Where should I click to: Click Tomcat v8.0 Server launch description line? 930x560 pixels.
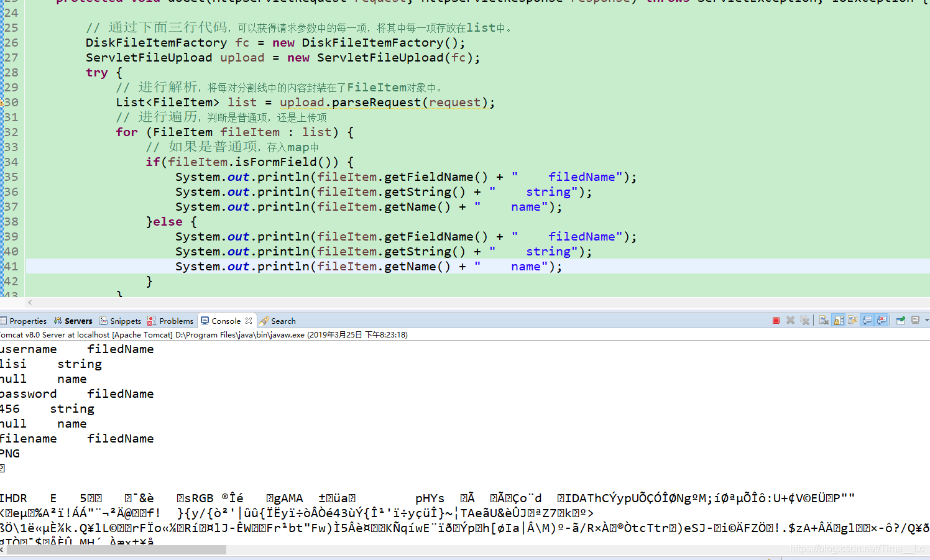coord(204,334)
